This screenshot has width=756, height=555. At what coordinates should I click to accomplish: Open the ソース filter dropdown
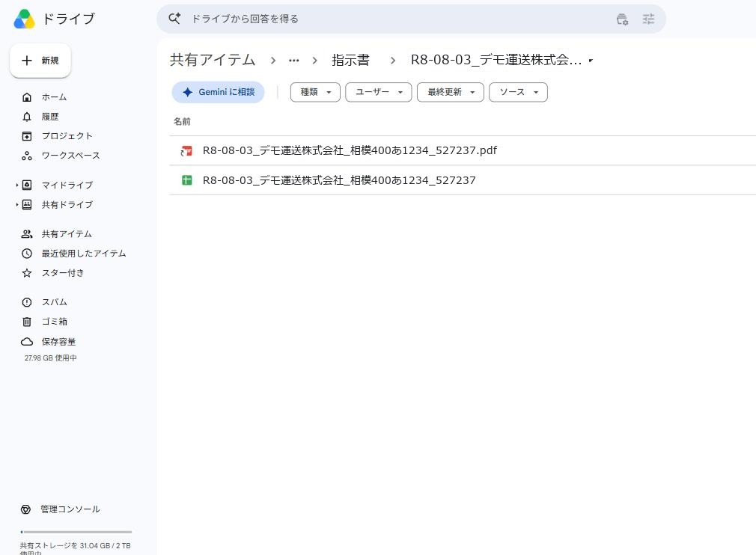pos(518,92)
